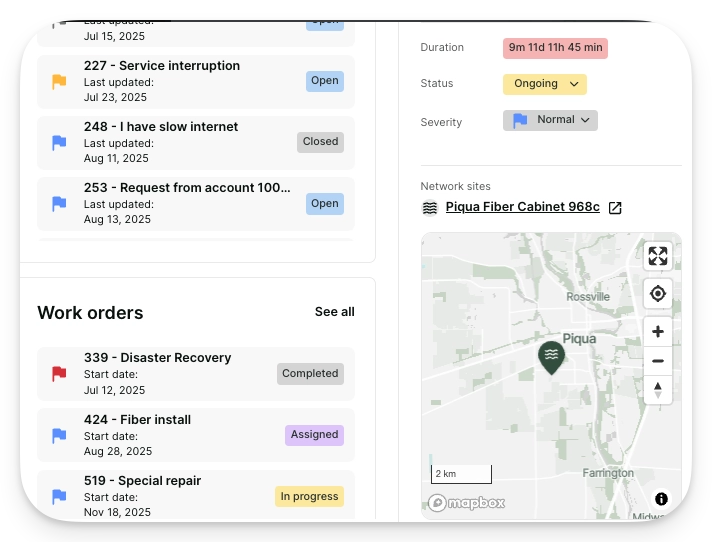Click date Aug 13, 2025 on ticket 253
Viewport: 712px width, 542px height.
[x=117, y=219]
